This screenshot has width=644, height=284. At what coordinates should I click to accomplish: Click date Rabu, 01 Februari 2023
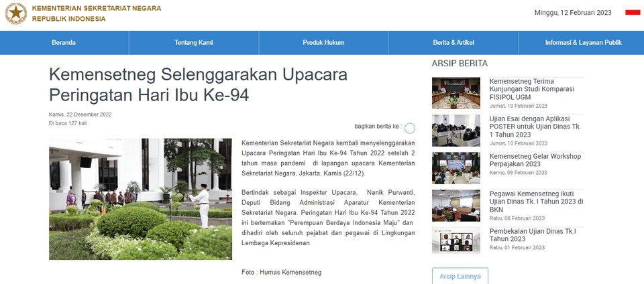pos(517,248)
